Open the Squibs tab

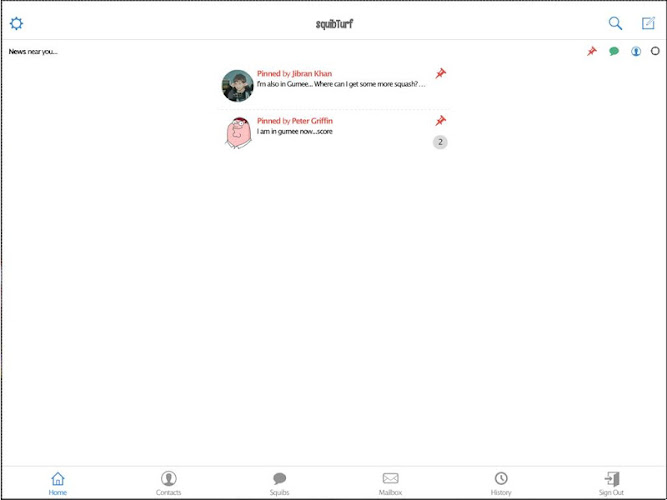click(x=279, y=484)
